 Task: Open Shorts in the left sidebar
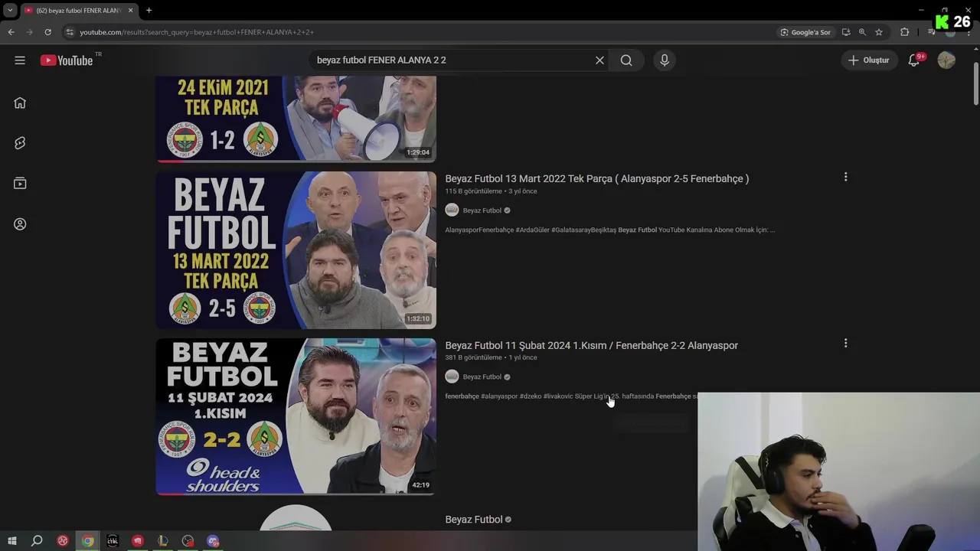tap(20, 143)
